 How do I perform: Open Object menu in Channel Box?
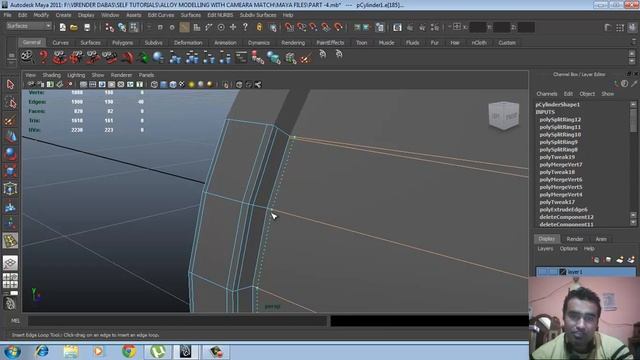click(x=587, y=94)
